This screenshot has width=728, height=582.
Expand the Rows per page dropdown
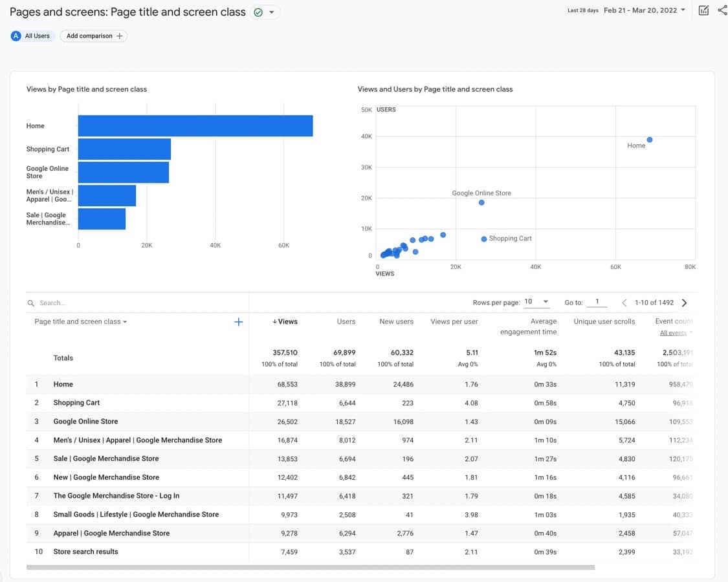click(x=536, y=302)
